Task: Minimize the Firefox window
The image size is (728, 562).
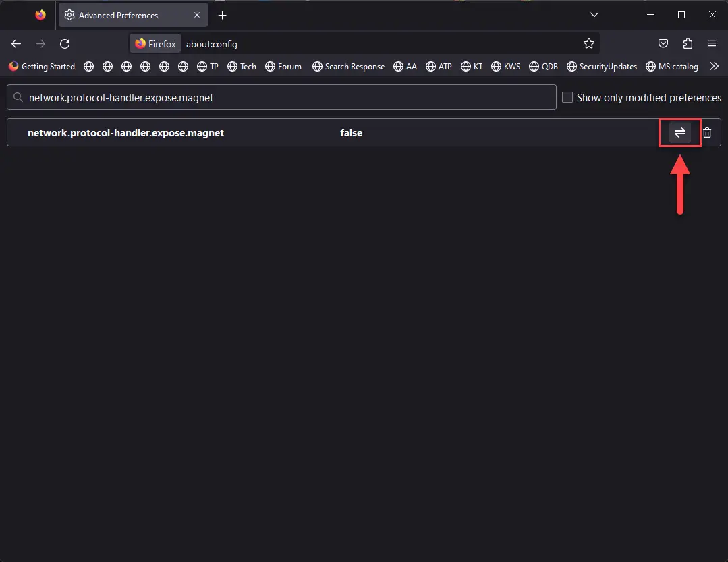Action: [650, 15]
